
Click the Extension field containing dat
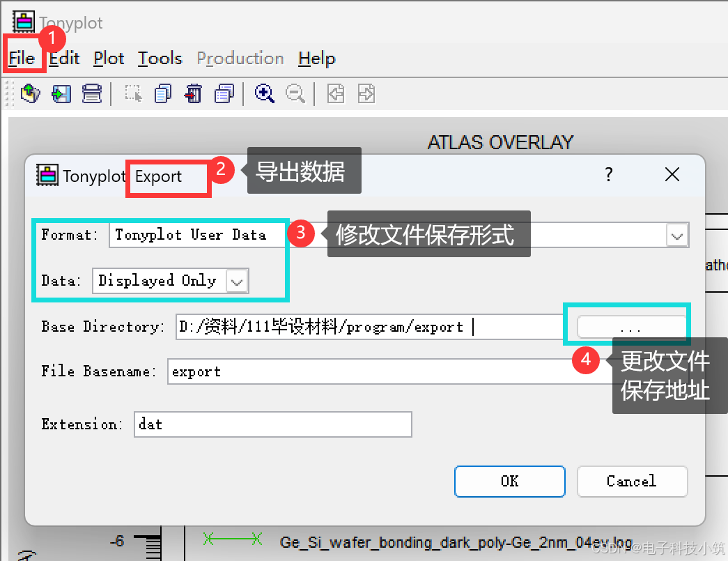[273, 424]
